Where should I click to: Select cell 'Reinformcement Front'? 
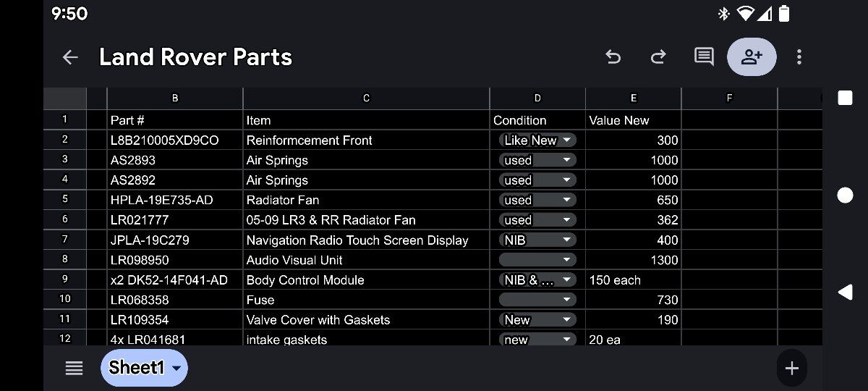click(x=366, y=140)
